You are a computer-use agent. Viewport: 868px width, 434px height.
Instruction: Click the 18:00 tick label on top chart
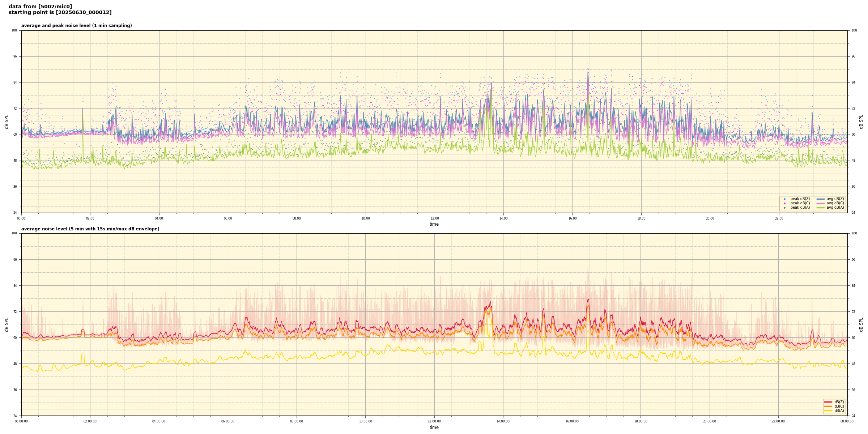click(x=641, y=218)
